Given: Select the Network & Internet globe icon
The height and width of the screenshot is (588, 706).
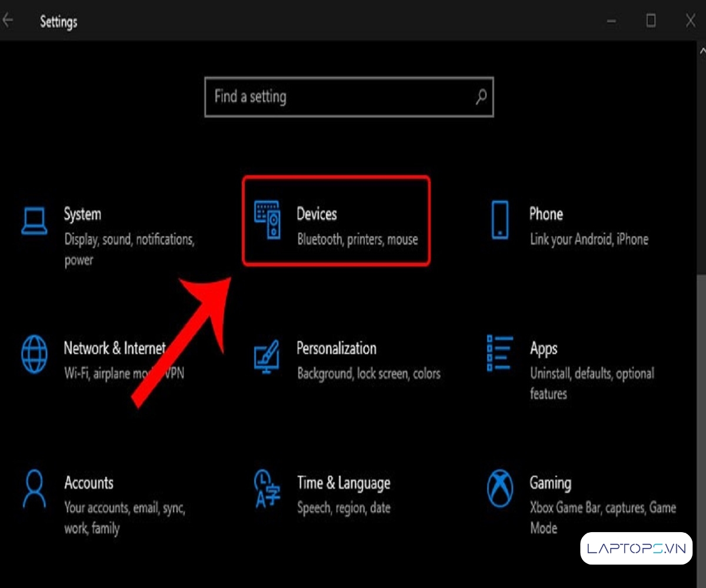Looking at the screenshot, I should [x=34, y=354].
